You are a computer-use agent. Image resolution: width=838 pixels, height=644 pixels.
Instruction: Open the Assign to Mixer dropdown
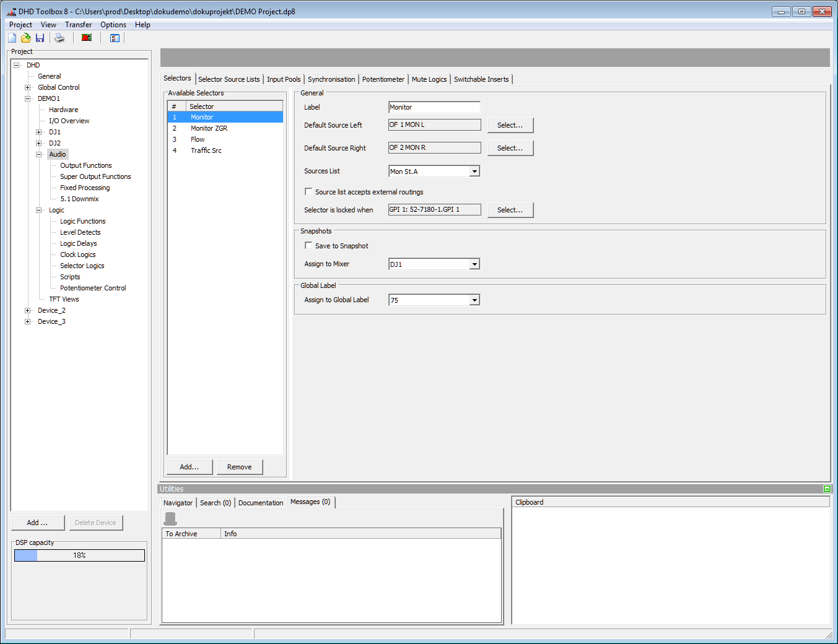coord(474,264)
